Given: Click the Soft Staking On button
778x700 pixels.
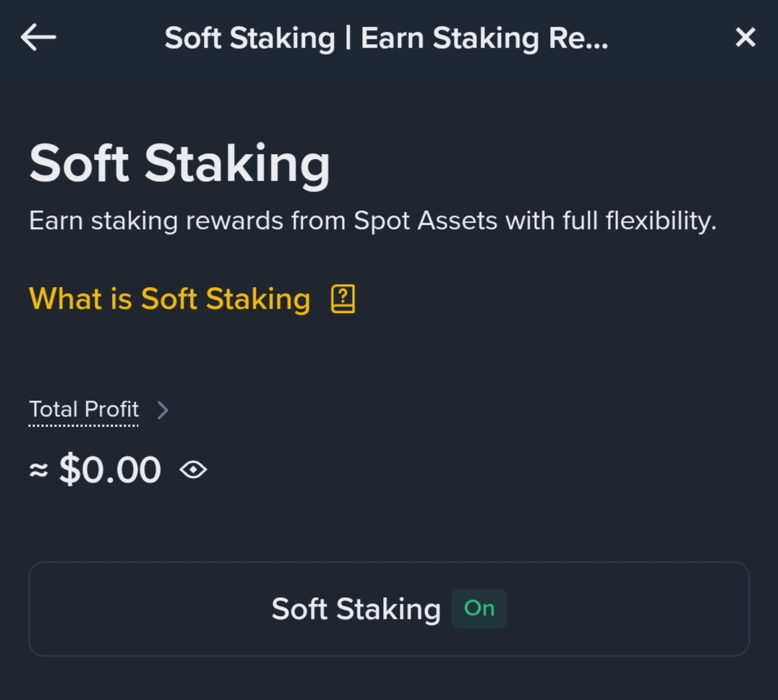Looking at the screenshot, I should click(389, 609).
